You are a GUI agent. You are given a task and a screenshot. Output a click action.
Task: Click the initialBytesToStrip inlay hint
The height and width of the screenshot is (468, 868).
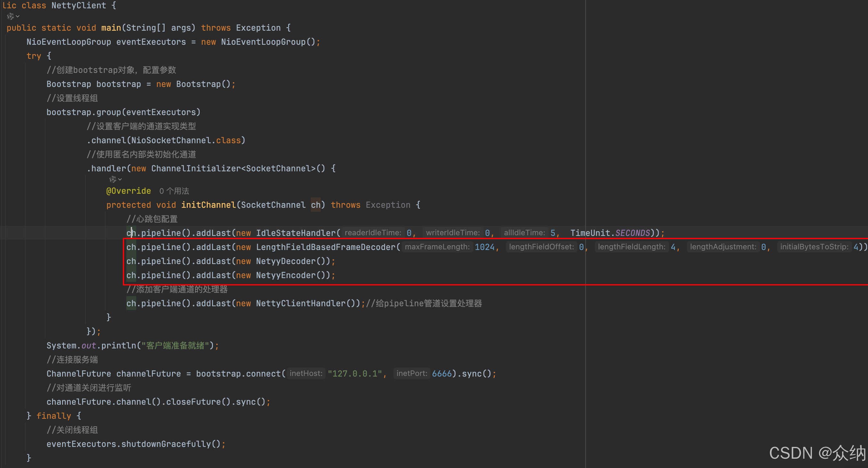tap(814, 247)
